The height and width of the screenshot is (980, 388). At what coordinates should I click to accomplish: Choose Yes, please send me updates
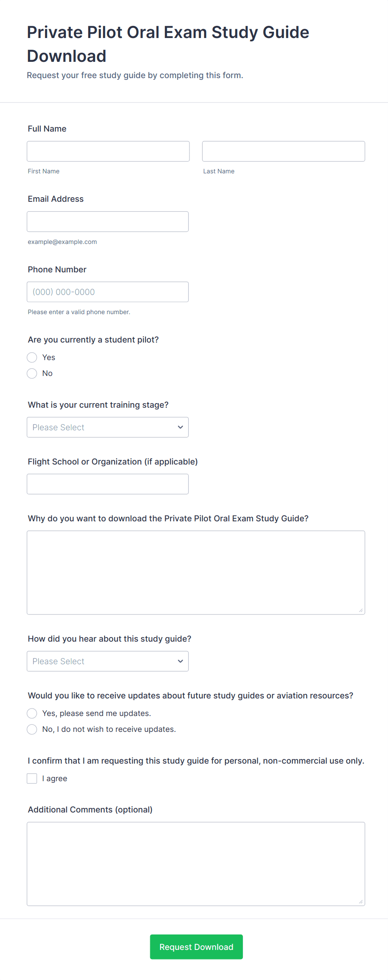pyautogui.click(x=32, y=713)
